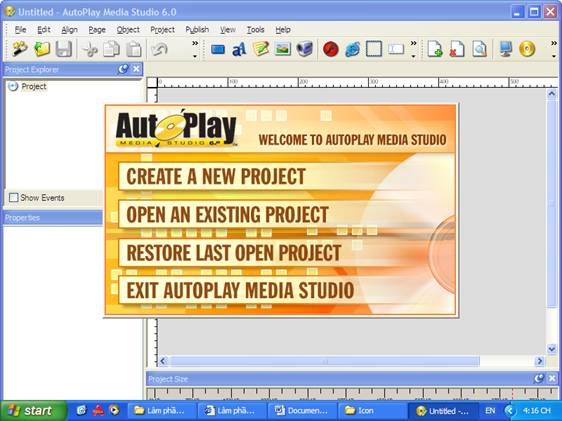Image resolution: width=562 pixels, height=421 pixels.
Task: Insert a Flash object
Action: pyautogui.click(x=330, y=49)
